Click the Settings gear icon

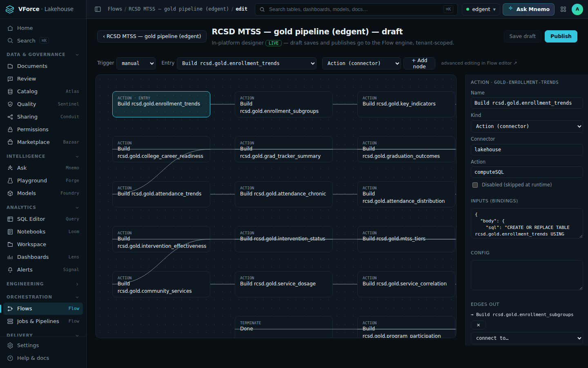click(x=10, y=346)
